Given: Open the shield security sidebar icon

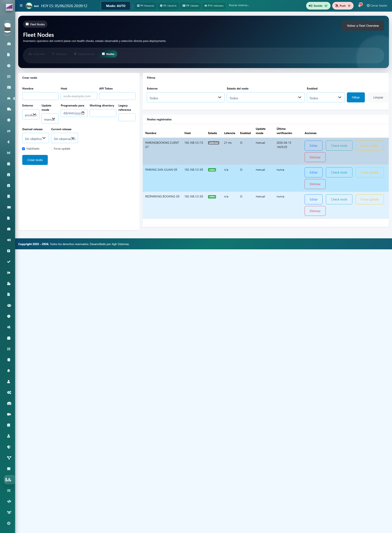Looking at the screenshot, I should 9,447.
